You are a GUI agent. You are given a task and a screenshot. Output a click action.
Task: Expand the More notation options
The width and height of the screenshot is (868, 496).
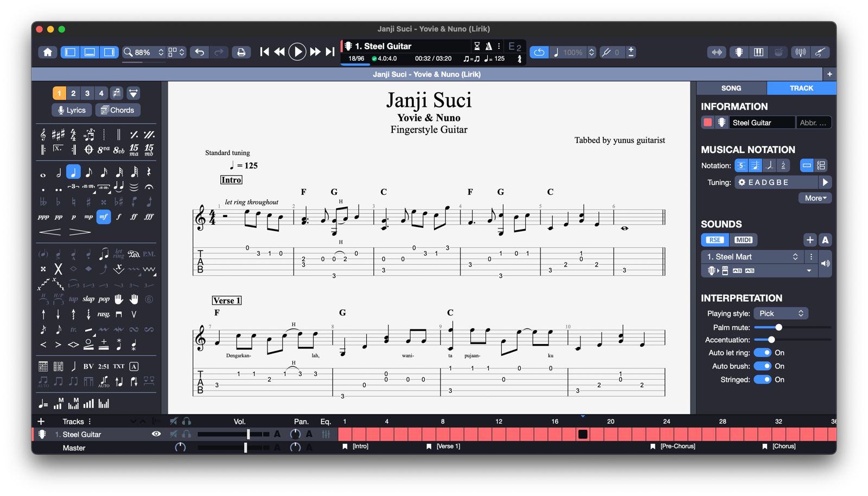coord(815,198)
